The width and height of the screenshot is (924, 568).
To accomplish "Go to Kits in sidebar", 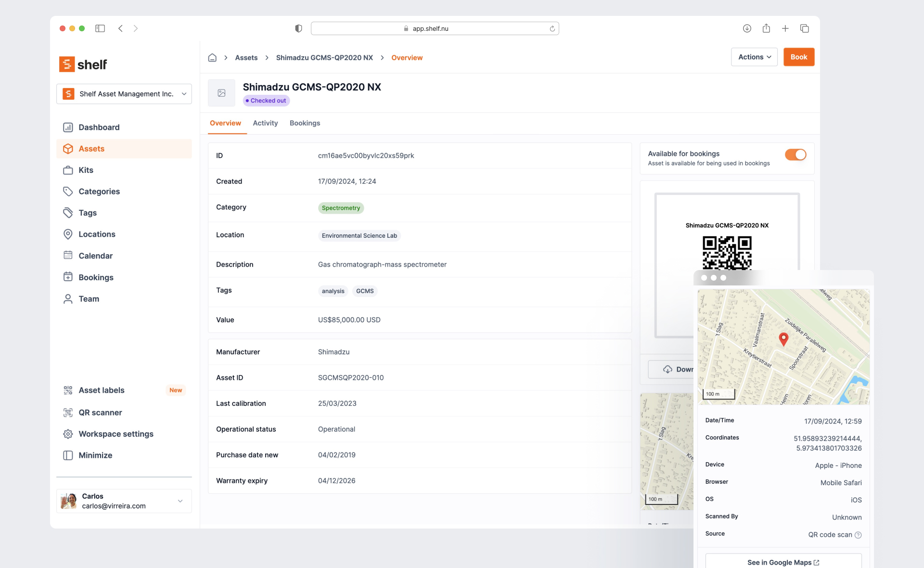I will click(86, 170).
